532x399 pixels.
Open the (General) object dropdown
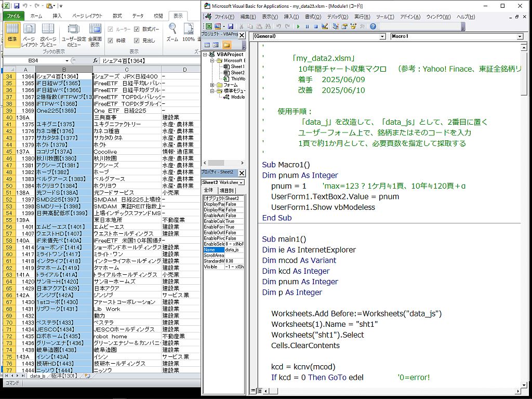click(383, 36)
